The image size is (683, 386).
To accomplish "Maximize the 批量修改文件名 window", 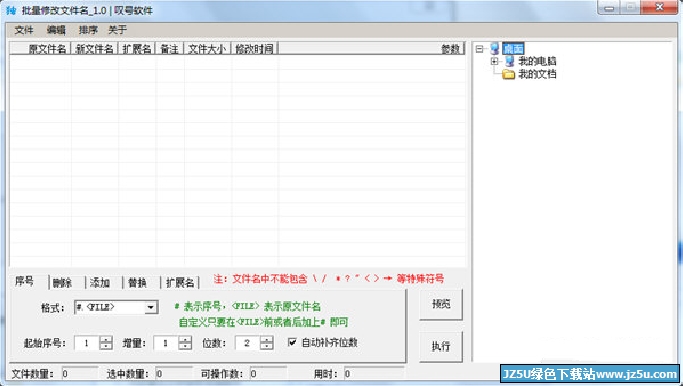I will (630, 8).
